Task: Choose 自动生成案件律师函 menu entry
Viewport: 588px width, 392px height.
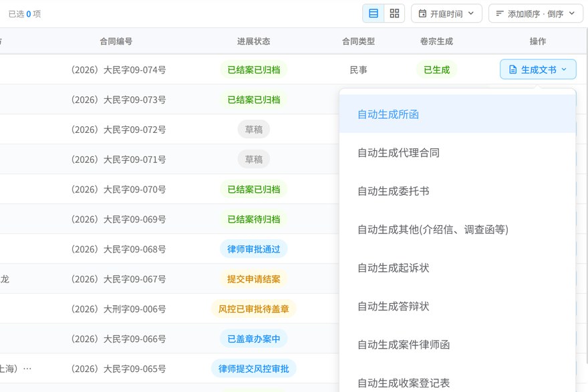Action: coord(457,345)
